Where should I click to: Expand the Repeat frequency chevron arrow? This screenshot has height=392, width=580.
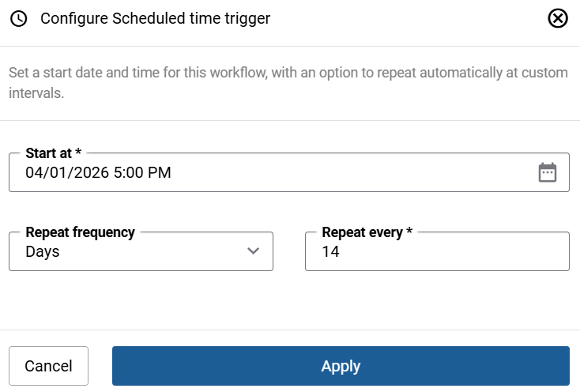(254, 251)
